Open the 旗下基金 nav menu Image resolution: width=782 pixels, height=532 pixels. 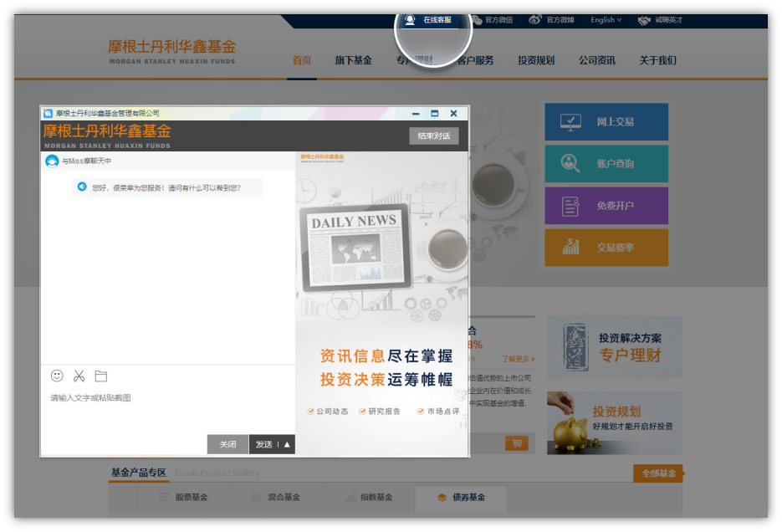point(354,60)
